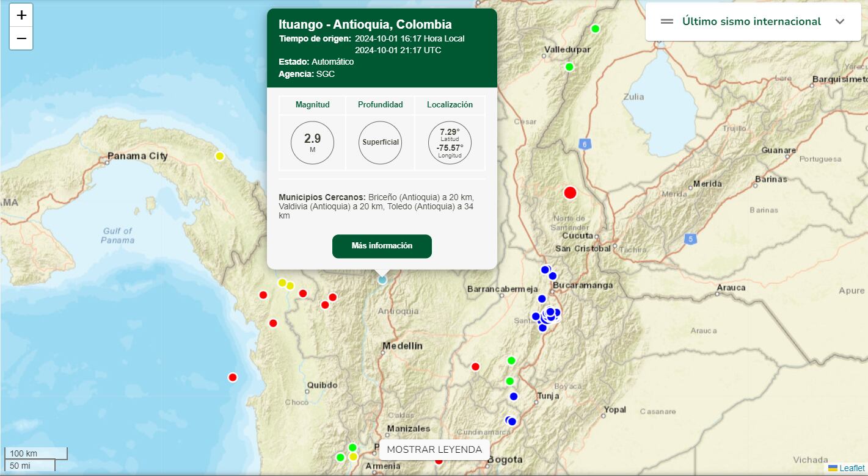Select the red marker east of Medellín

[x=475, y=367]
